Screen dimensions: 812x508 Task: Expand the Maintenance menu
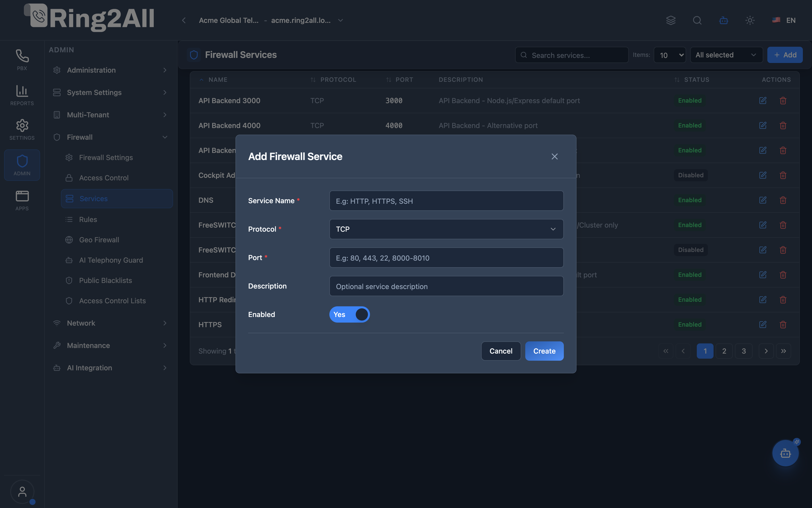110,345
